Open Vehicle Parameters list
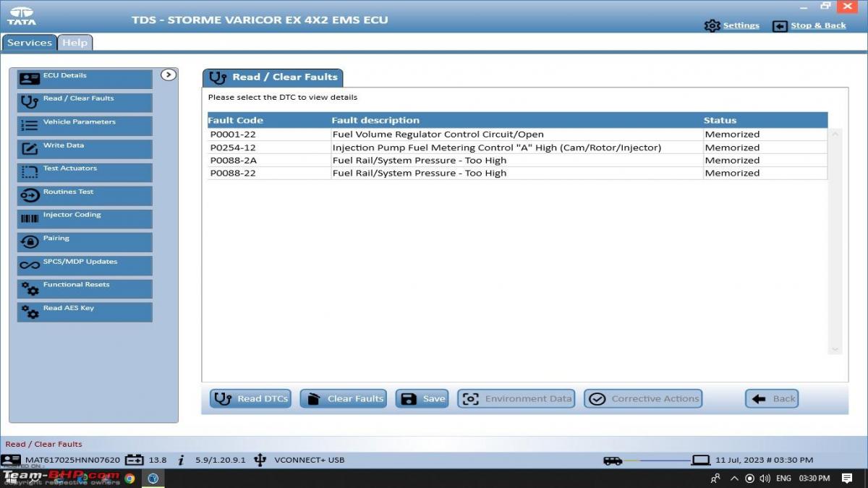 point(85,126)
